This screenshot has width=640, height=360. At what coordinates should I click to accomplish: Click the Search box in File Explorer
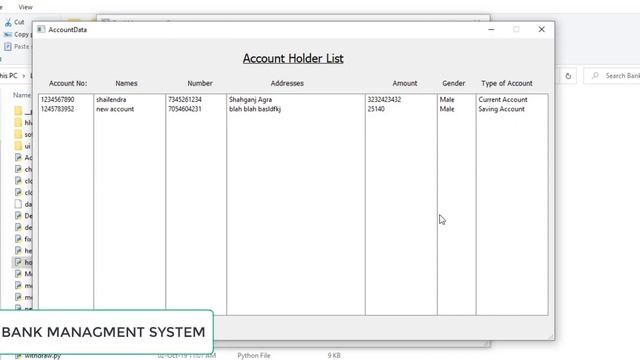pyautogui.click(x=612, y=76)
